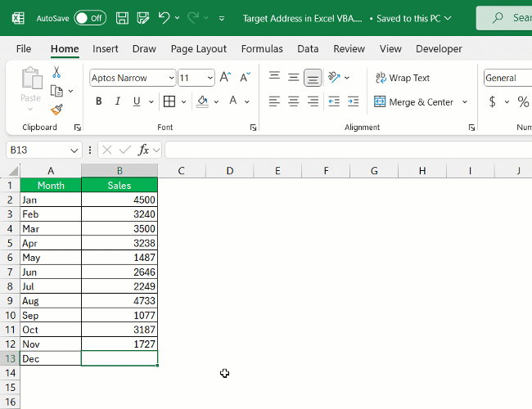Middle align cell contents
Screen dimensions: 532x409
pyautogui.click(x=294, y=78)
